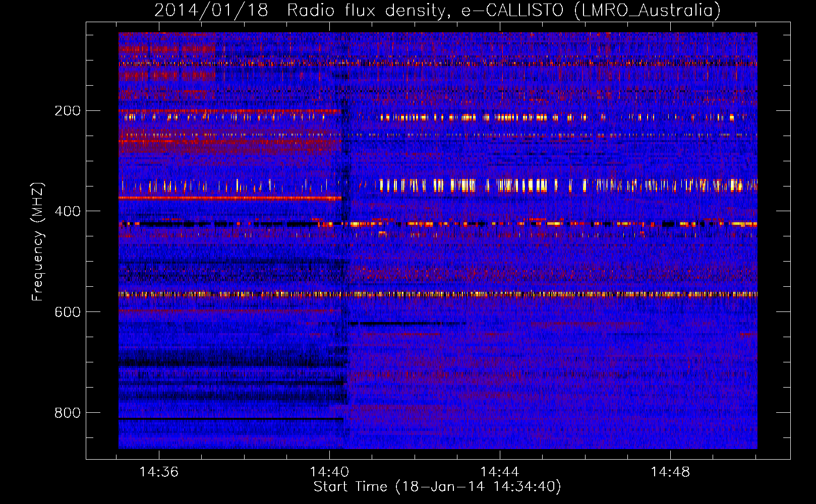Image resolution: width=816 pixels, height=504 pixels.
Task: Click the 800 frequency tick label
Action: point(68,413)
